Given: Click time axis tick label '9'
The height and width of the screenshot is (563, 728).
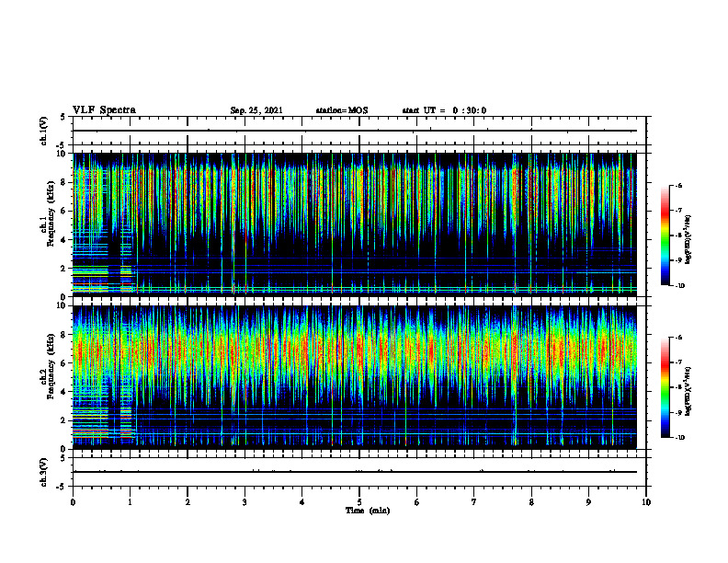Looking at the screenshot, I should tap(588, 502).
